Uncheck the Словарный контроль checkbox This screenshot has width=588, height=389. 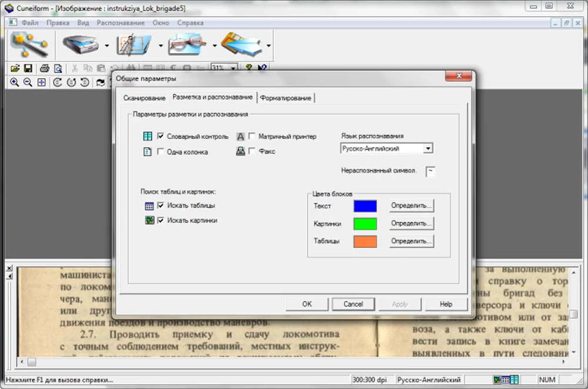(x=161, y=136)
